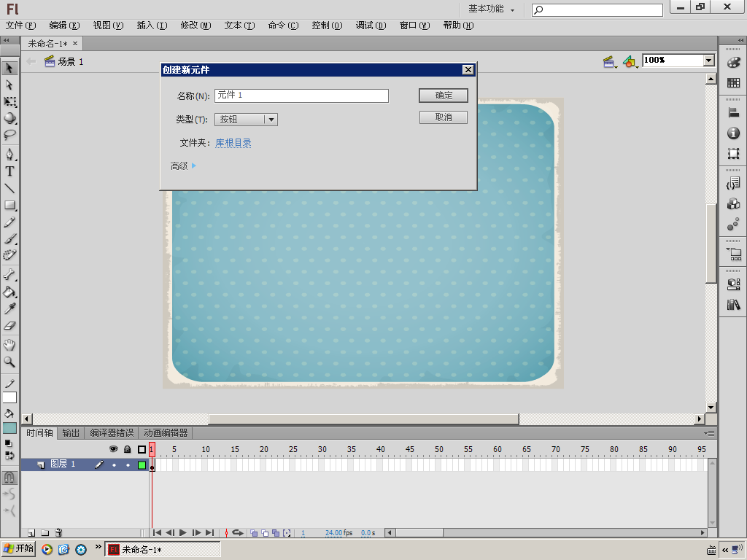Screen dimensions: 747x560
Task: Toggle lock all layers padlock icon
Action: pyautogui.click(x=127, y=449)
